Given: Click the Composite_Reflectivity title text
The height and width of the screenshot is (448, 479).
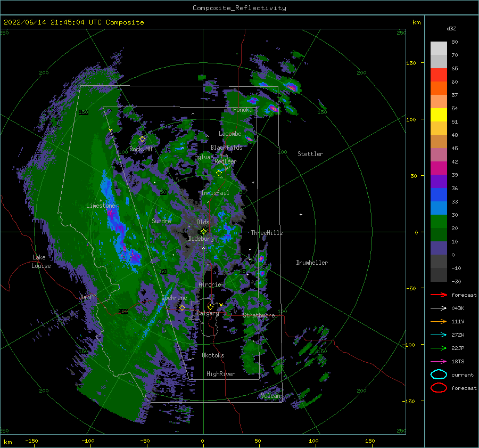Looking at the screenshot, I should [240, 8].
